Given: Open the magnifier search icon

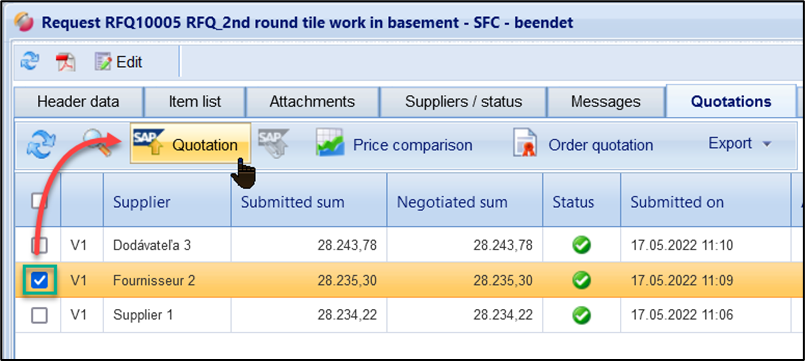Looking at the screenshot, I should tap(97, 142).
